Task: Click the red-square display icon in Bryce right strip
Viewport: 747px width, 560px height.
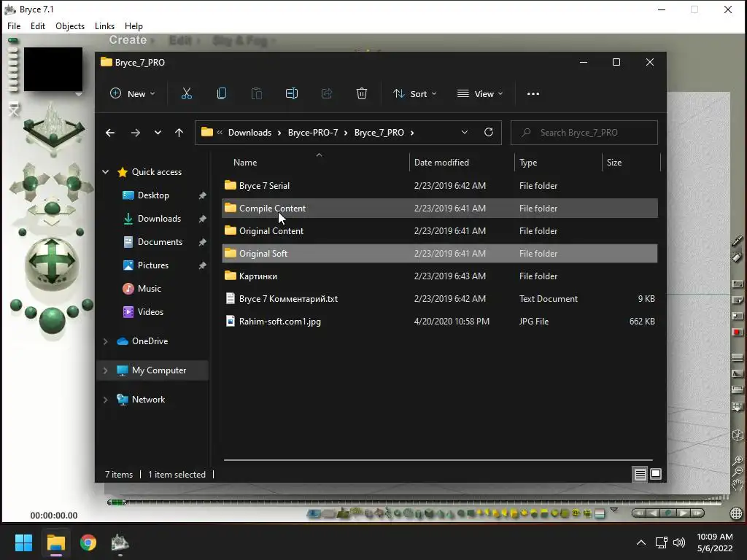Action: [x=737, y=332]
